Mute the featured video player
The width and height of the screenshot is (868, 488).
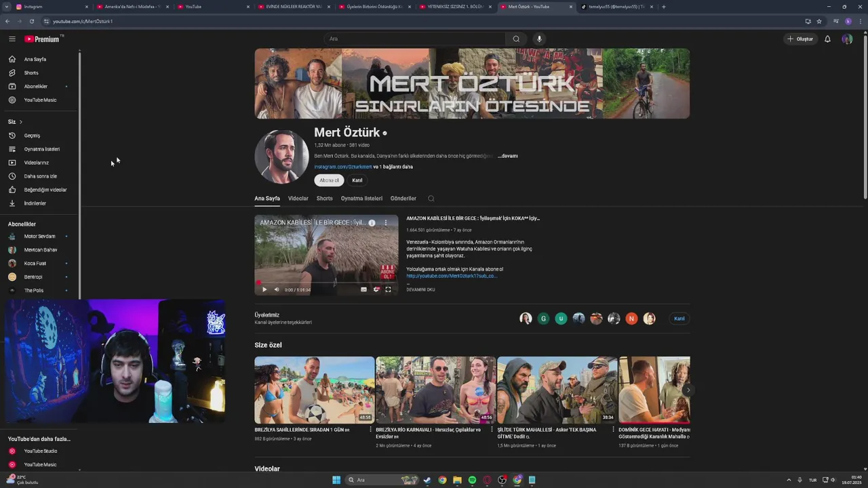point(277,289)
